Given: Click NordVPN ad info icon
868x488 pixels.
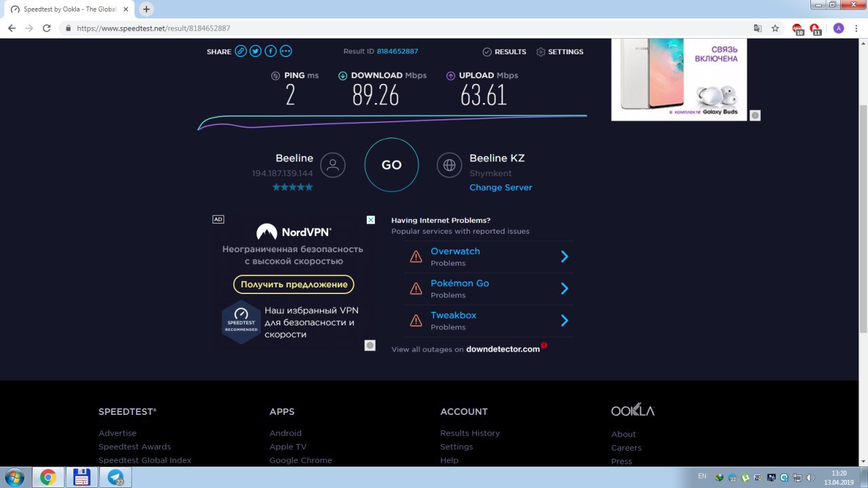Looking at the screenshot, I should [370, 346].
